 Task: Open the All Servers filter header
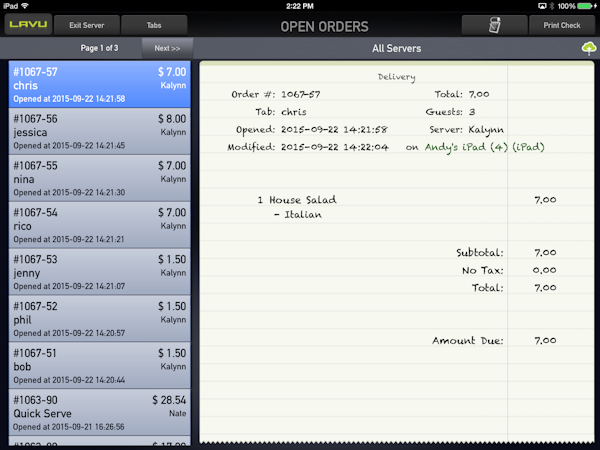[395, 48]
